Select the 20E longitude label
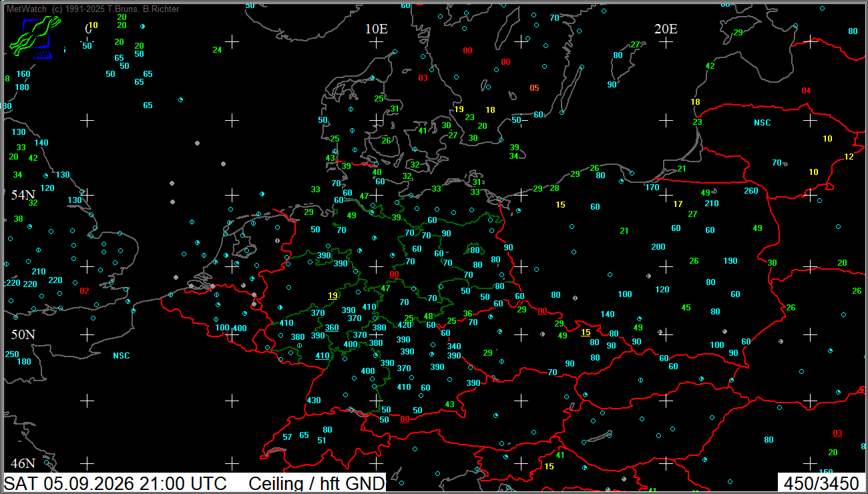 (x=666, y=29)
